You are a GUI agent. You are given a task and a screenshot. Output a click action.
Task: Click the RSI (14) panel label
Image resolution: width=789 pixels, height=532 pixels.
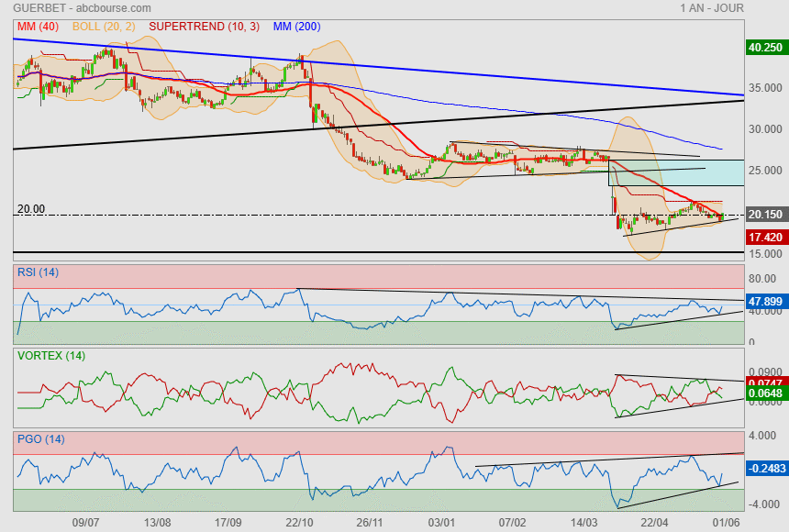coord(39,272)
